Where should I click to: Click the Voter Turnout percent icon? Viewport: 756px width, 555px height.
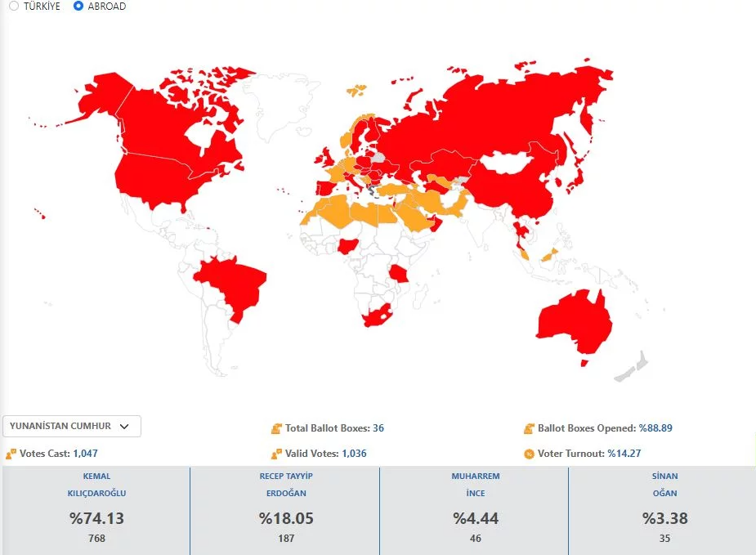(530, 454)
